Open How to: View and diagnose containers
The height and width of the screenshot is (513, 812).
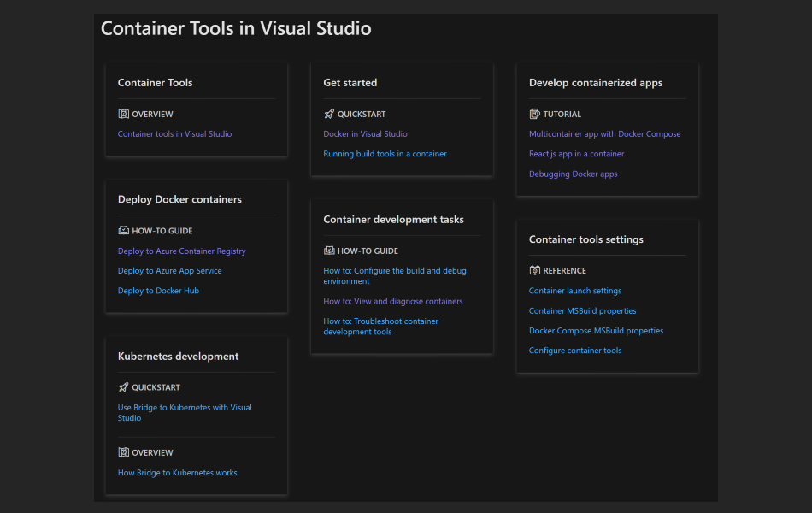pos(392,302)
